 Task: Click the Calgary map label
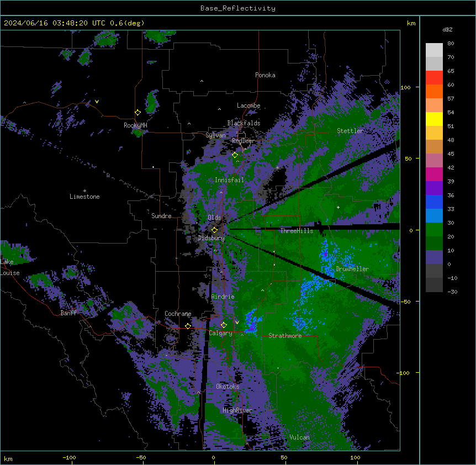(221, 333)
